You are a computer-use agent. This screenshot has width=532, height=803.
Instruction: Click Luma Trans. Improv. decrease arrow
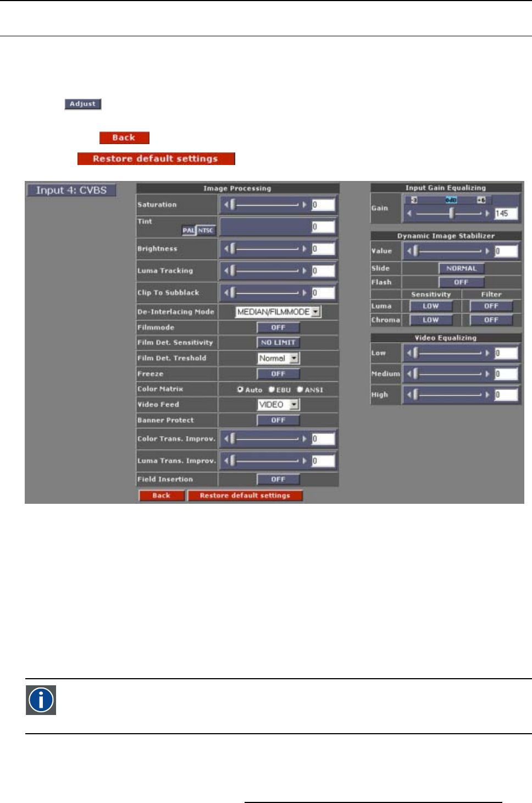pyautogui.click(x=226, y=461)
